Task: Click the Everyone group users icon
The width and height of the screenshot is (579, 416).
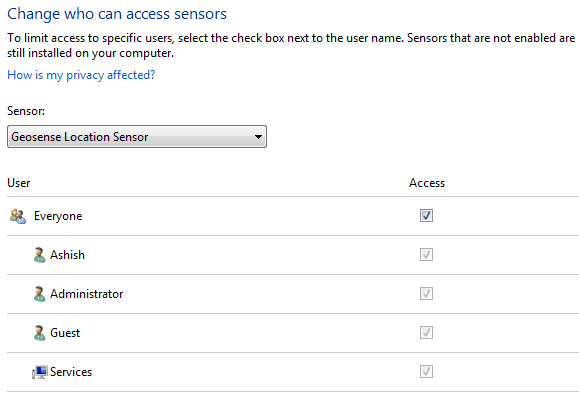Action: [18, 216]
